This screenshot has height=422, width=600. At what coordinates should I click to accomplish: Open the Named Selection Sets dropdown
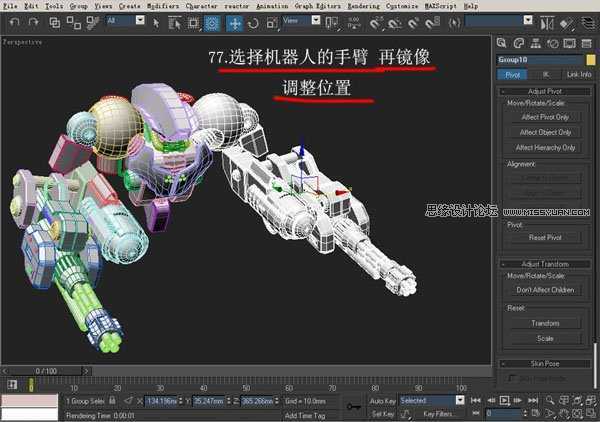point(528,20)
